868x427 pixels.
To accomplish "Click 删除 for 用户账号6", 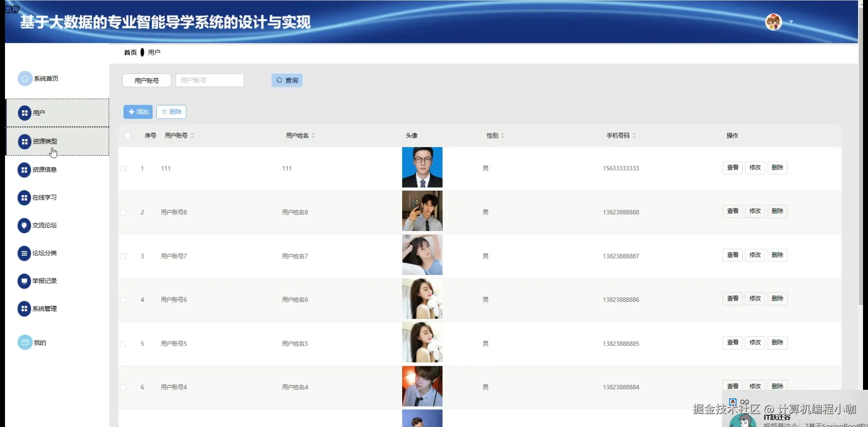I will 777,299.
